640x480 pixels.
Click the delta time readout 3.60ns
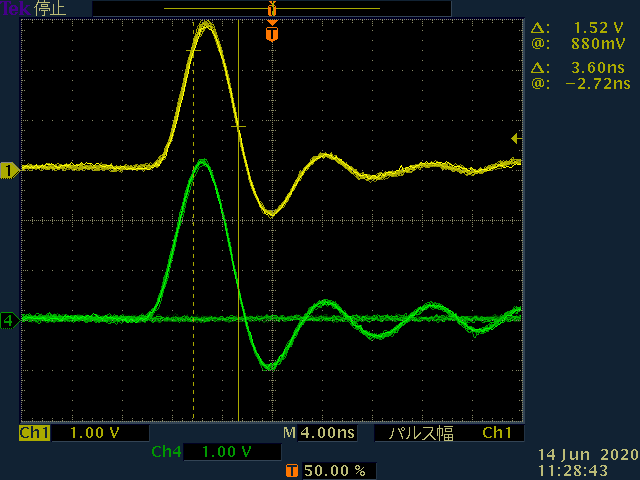tap(598, 67)
